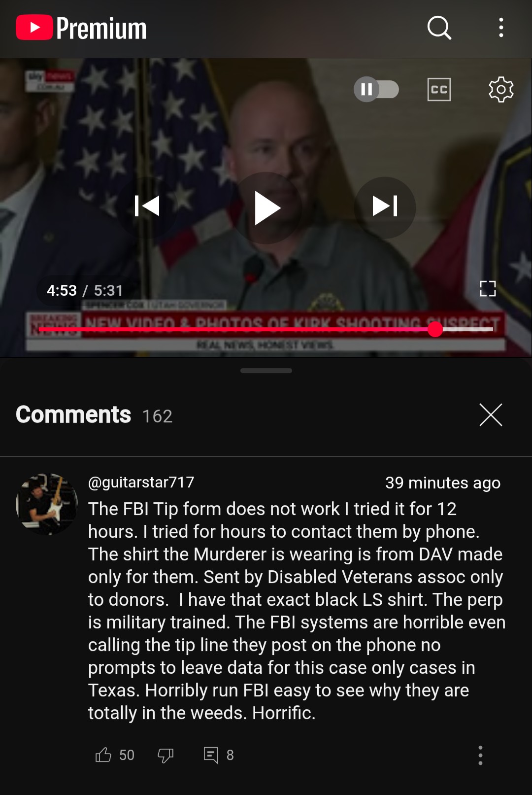Image resolution: width=532 pixels, height=795 pixels.
Task: Open the top-right three-dot menu
Action: tap(501, 28)
